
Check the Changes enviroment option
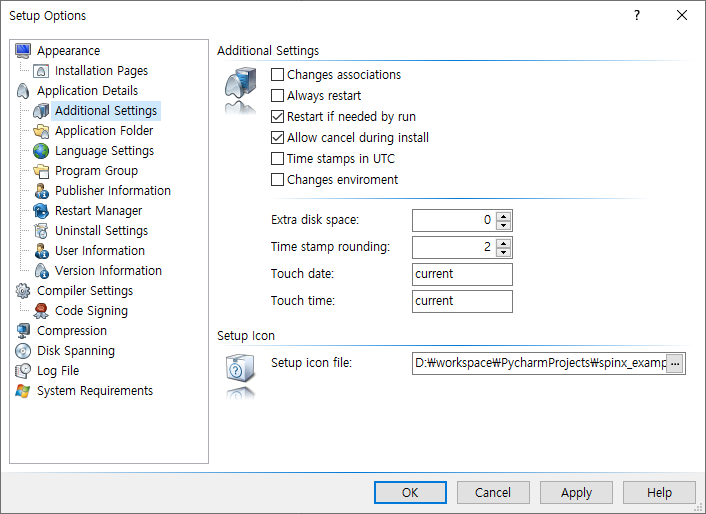277,180
